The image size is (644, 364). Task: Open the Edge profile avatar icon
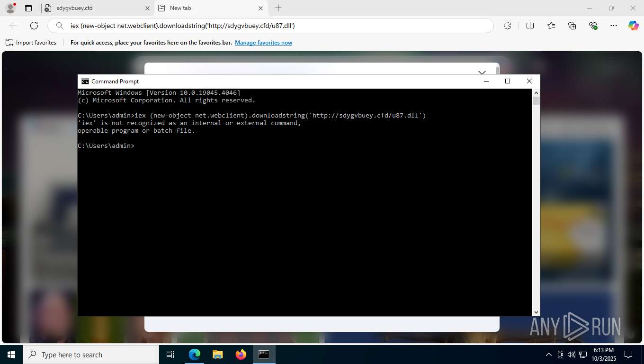pos(10,8)
